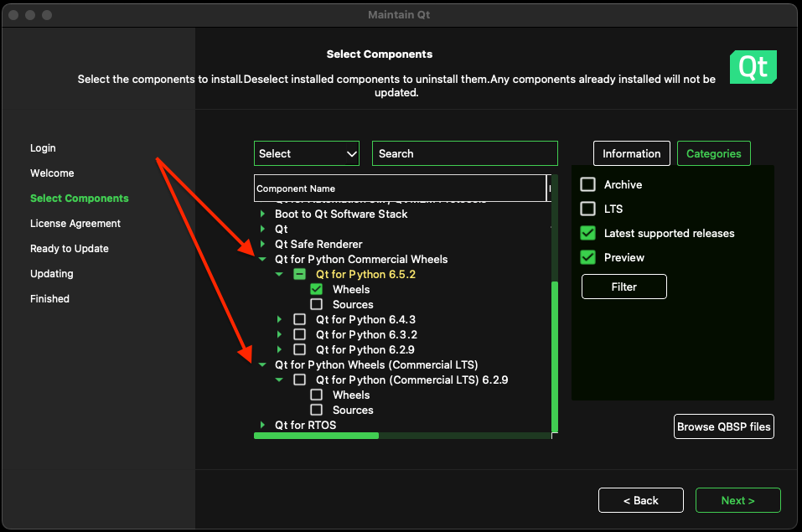Expand the Qt Safe Renderer tree item
This screenshot has height=532, width=802.
click(262, 245)
